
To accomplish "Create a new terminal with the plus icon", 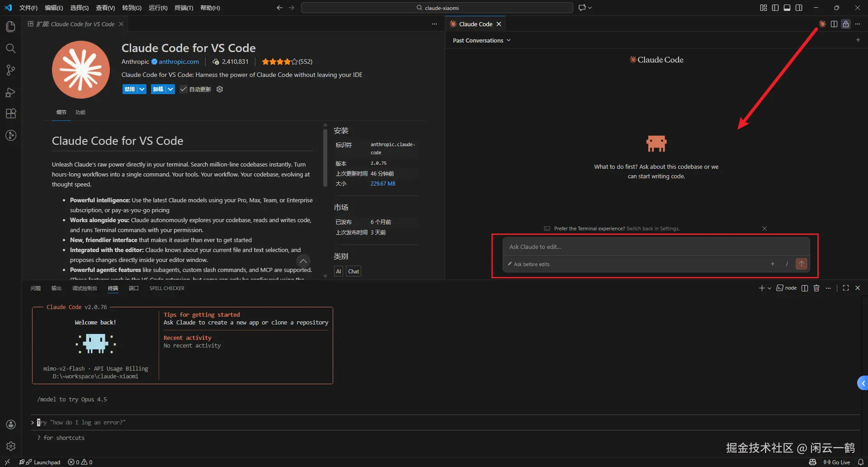I will (762, 288).
